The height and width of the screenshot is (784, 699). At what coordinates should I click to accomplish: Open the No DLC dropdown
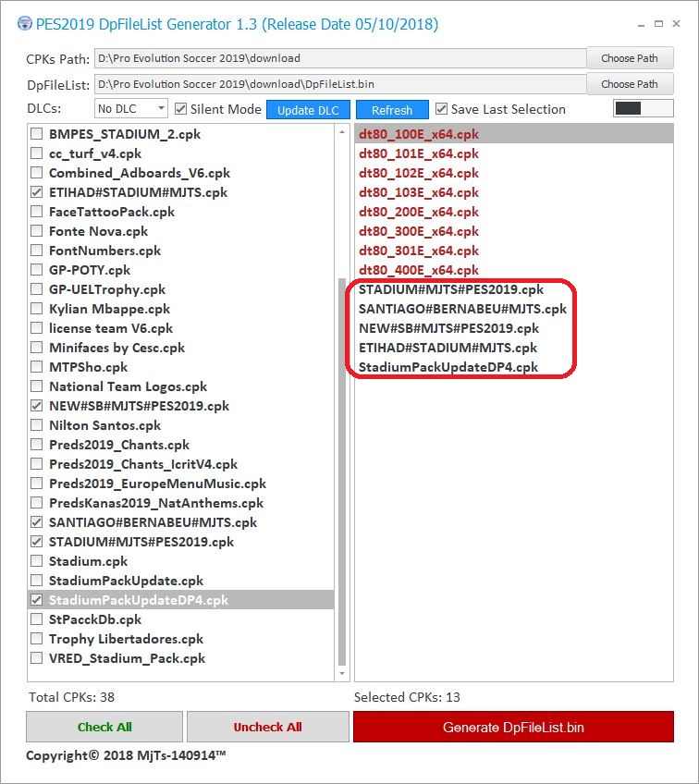[131, 108]
